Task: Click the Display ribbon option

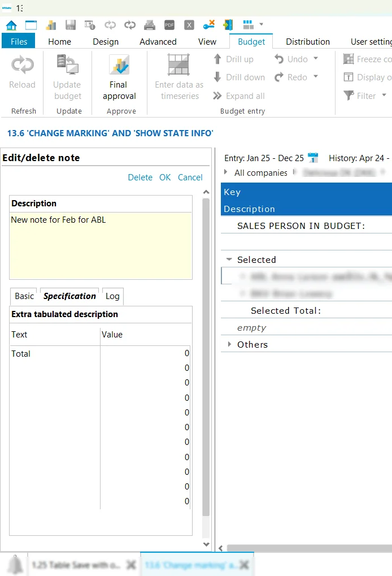Action: point(367,77)
